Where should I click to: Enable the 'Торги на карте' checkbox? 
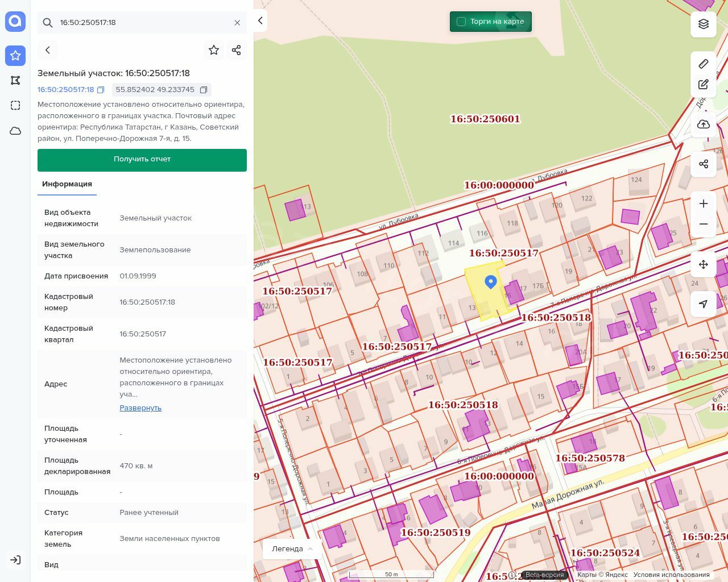pyautogui.click(x=461, y=22)
